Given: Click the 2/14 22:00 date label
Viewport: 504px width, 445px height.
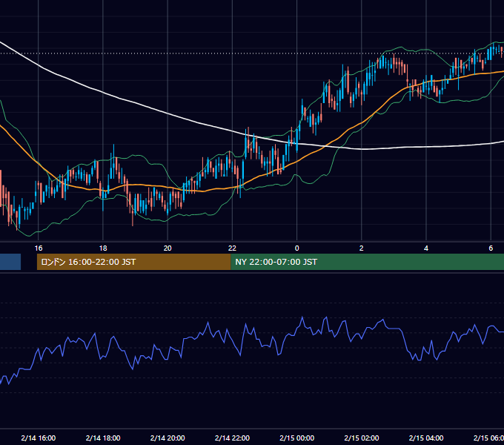Looking at the screenshot, I should pos(232,438).
